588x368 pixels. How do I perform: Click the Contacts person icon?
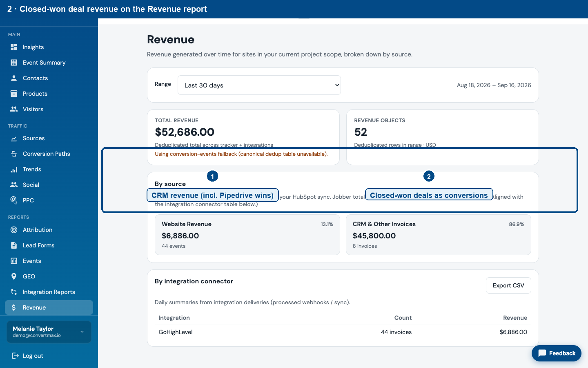tap(14, 78)
